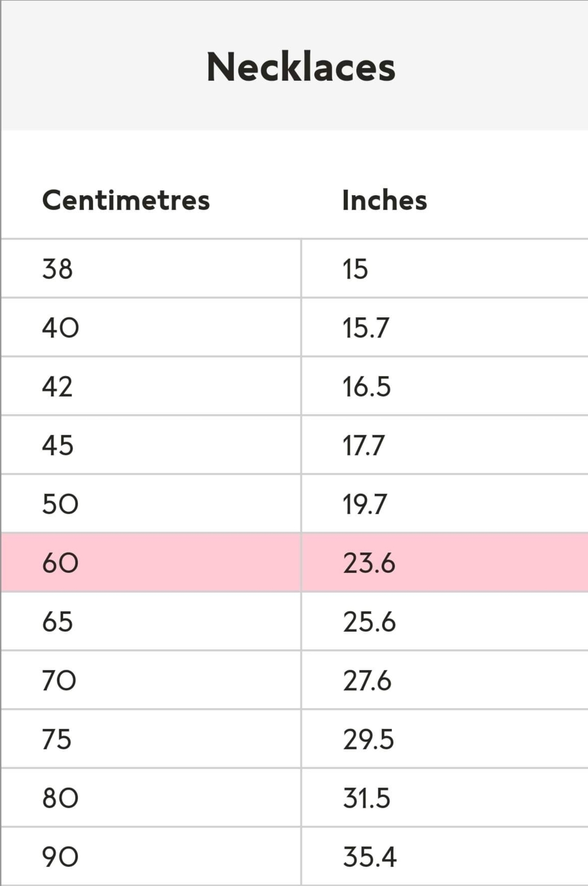Select the Centimetres column header
Screen dimensions: 588x886
(126, 200)
